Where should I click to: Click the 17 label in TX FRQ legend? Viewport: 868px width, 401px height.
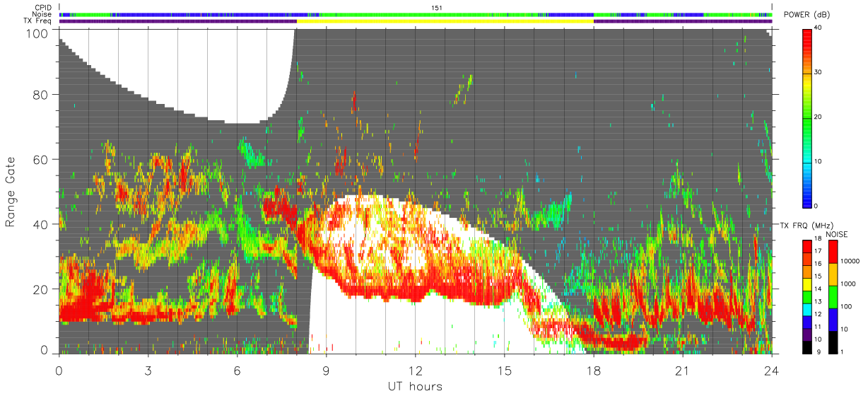pyautogui.click(x=819, y=252)
